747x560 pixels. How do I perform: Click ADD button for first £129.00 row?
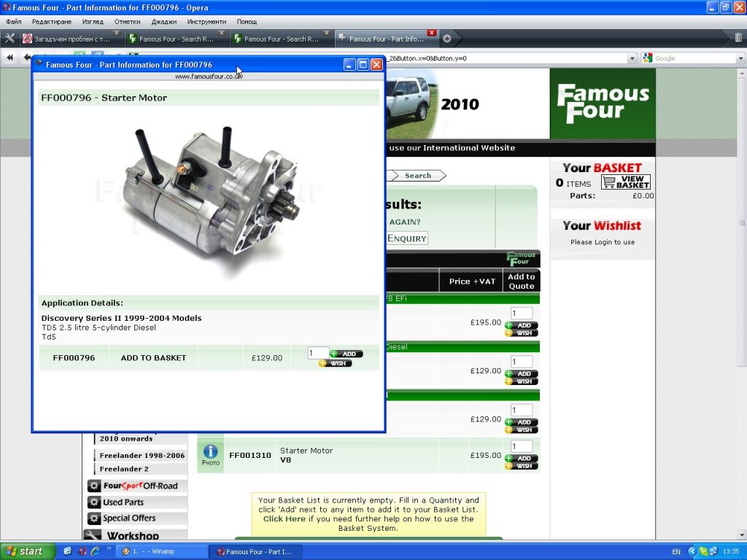pos(521,374)
